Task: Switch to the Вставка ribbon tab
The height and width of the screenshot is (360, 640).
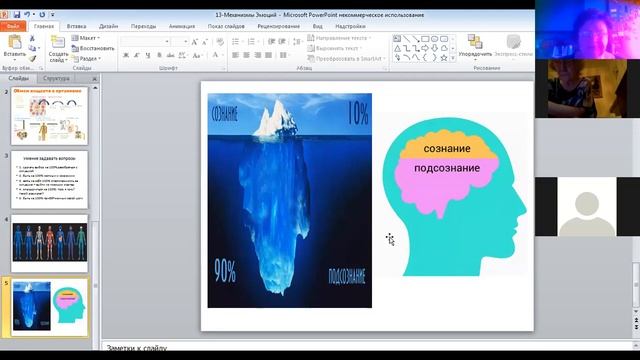Action: [76, 26]
